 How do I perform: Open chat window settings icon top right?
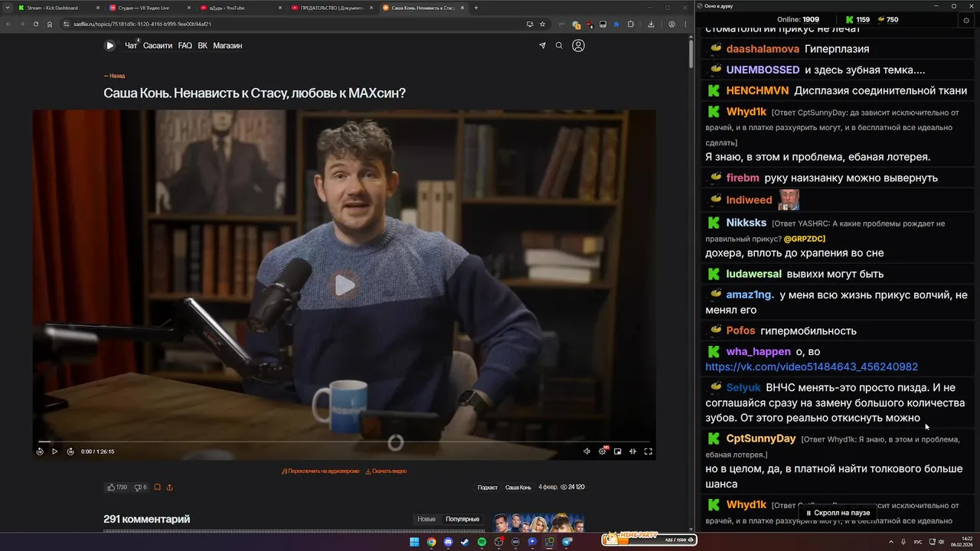pos(965,20)
